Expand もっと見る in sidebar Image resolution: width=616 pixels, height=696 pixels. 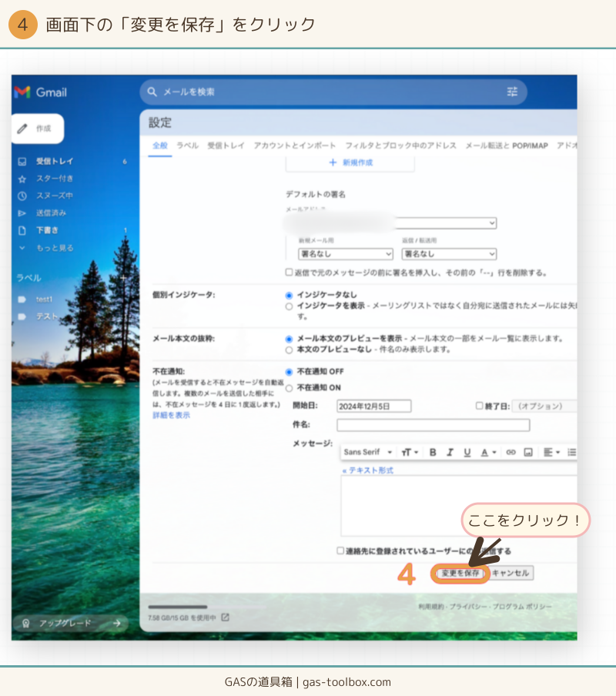pos(55,248)
